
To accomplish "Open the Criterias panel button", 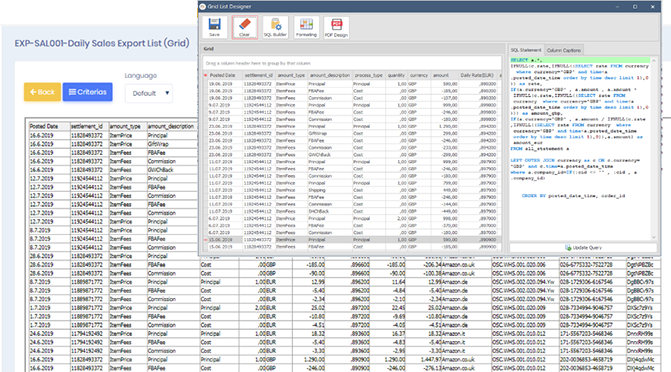I will 88,92.
